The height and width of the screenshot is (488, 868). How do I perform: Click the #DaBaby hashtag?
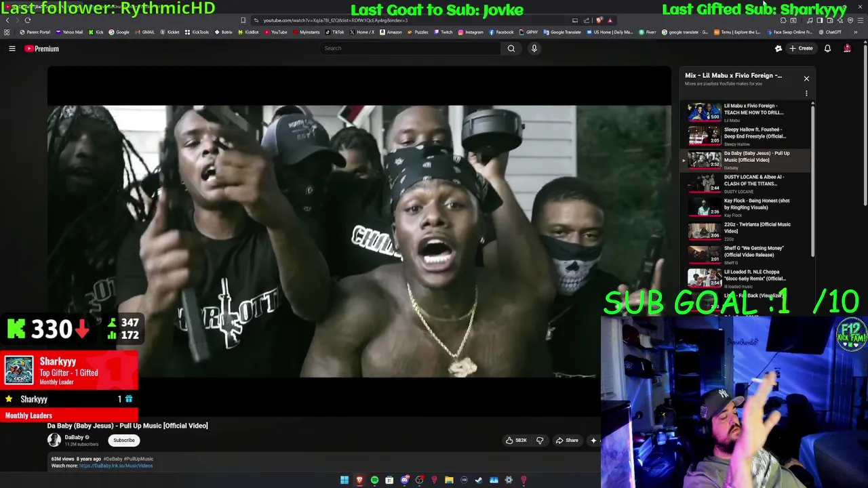tap(113, 459)
